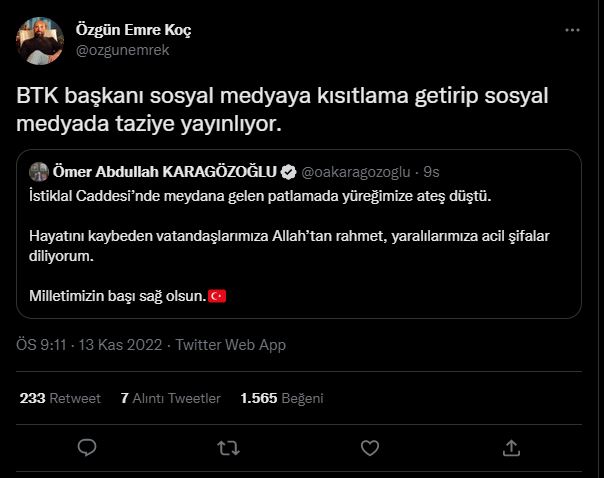Viewport: 604px width, 478px height.
Task: Click Özgün Emre Koç profile picture
Action: pos(41,38)
